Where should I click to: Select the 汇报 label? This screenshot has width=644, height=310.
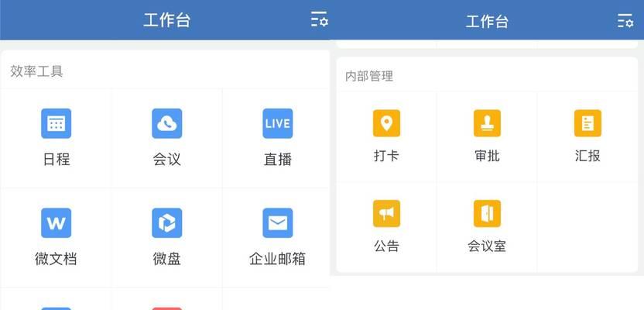[x=587, y=157]
